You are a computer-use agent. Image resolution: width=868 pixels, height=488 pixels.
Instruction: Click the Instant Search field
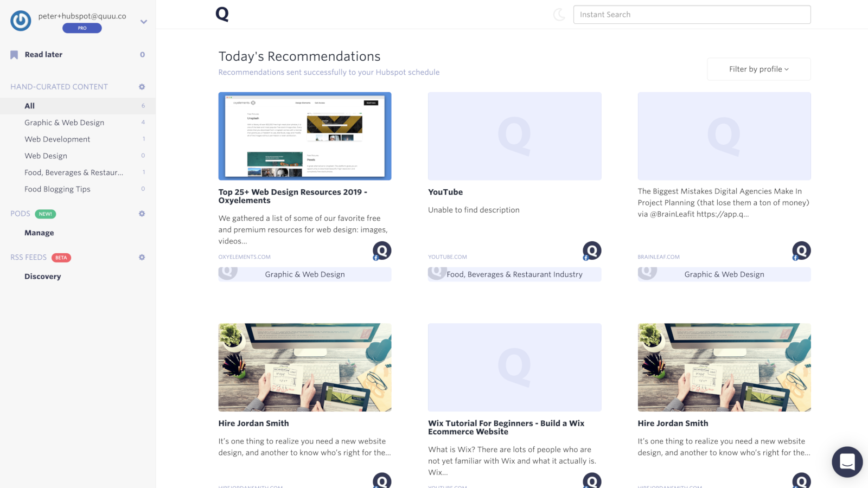click(692, 15)
